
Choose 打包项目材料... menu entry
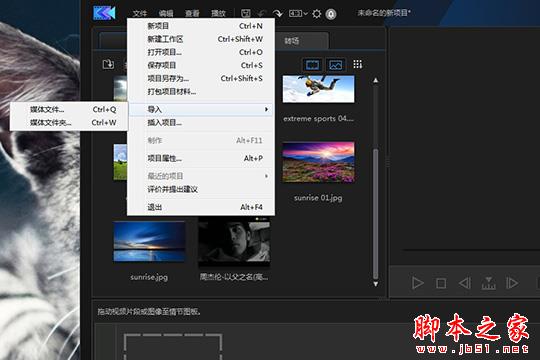(201, 91)
